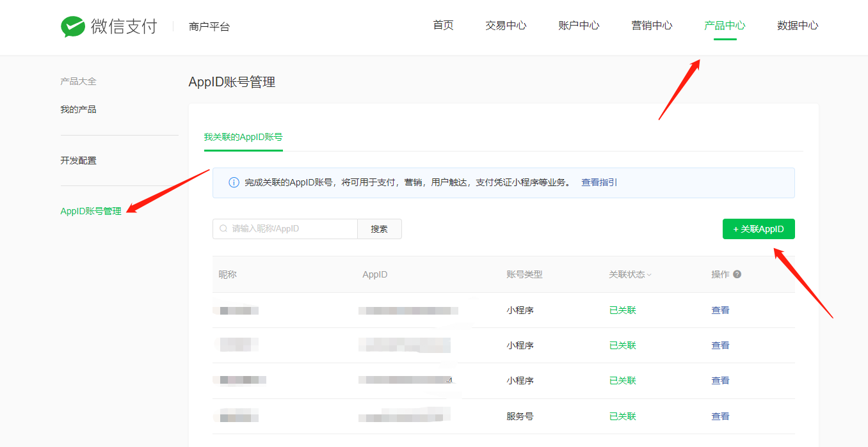Click the search magnifier icon in input
The image size is (868, 447).
223,229
